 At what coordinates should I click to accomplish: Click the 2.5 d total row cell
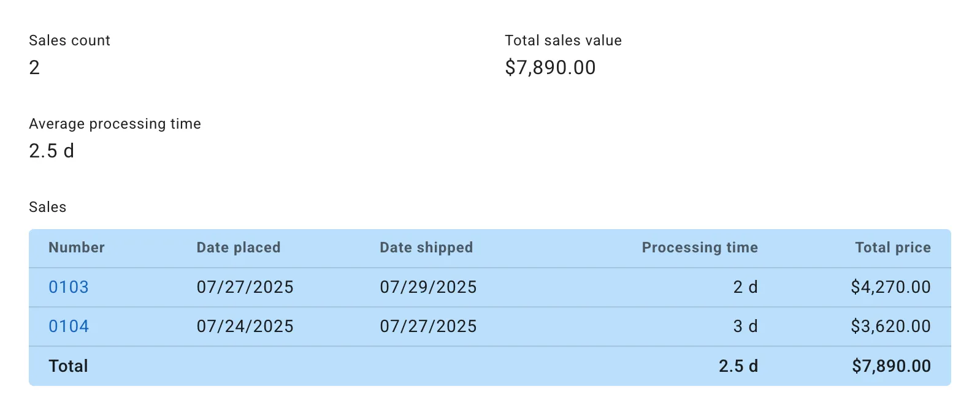pos(738,366)
